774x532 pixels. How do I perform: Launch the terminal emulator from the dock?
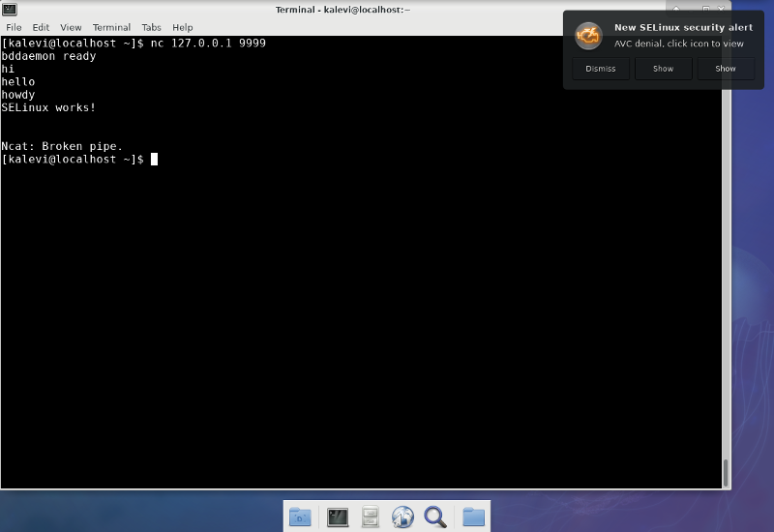click(x=337, y=517)
